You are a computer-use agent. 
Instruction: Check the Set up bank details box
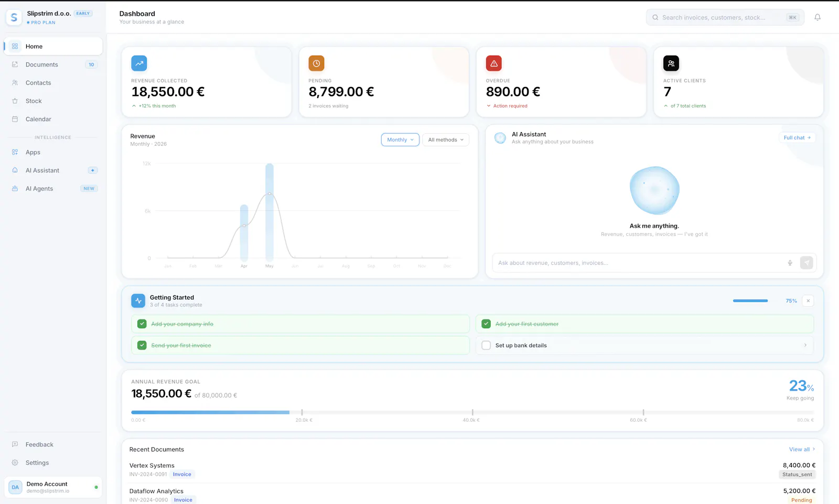(x=486, y=346)
